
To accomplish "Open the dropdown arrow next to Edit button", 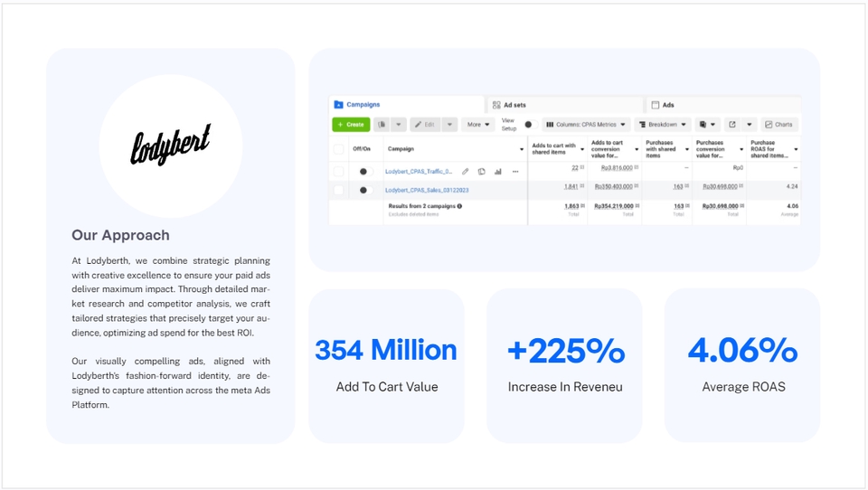I will click(x=449, y=125).
